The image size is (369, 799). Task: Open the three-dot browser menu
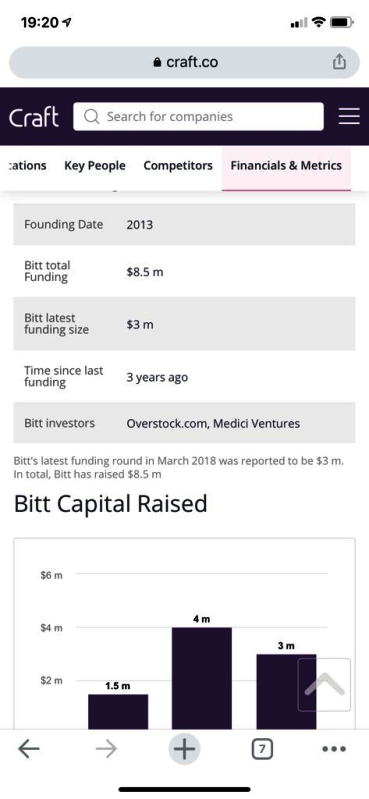coord(334,749)
